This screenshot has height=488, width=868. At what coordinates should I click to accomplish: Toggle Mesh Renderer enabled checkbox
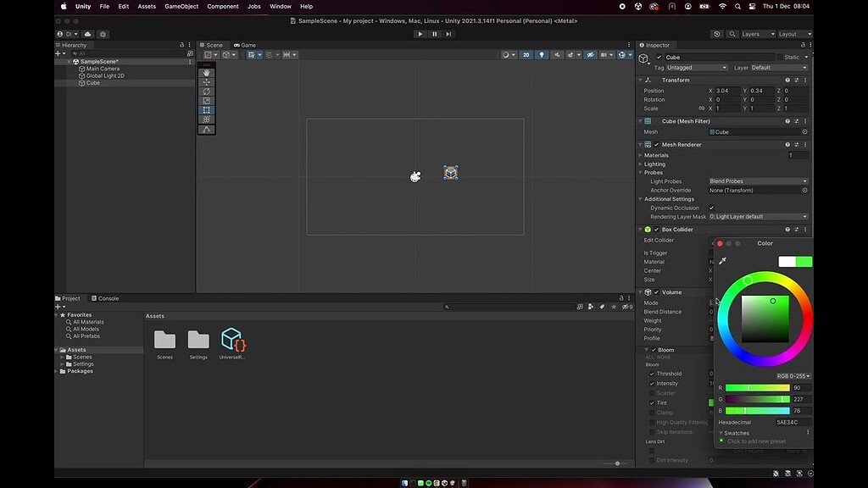pyautogui.click(x=657, y=144)
